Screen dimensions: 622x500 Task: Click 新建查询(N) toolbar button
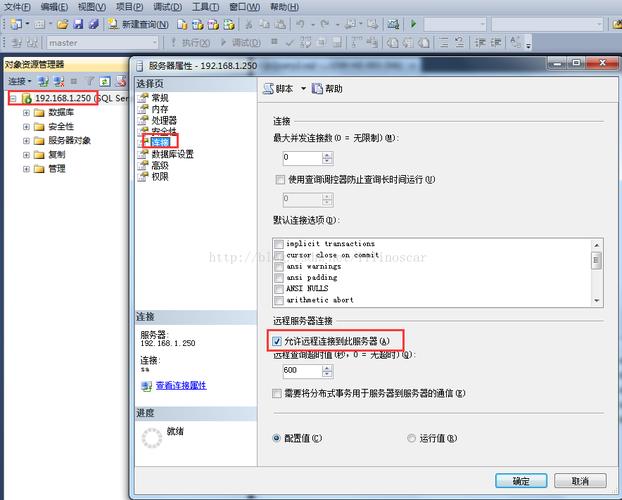138,25
